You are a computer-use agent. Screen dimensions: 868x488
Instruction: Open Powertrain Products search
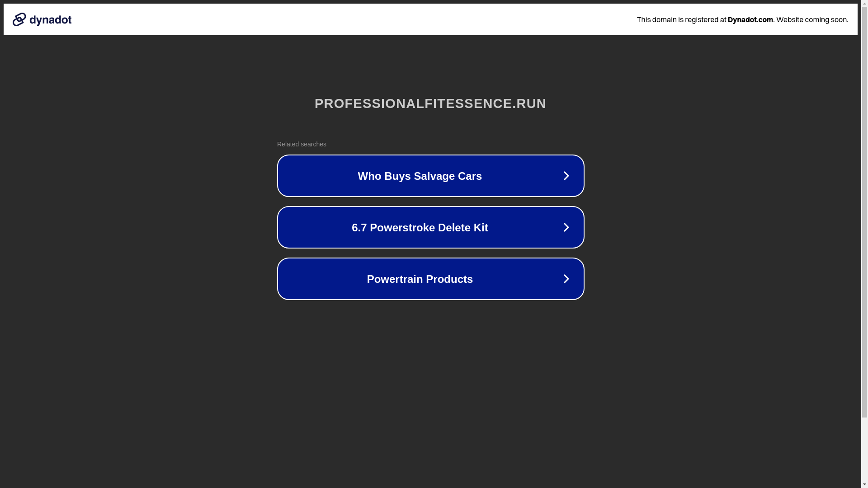pyautogui.click(x=430, y=279)
